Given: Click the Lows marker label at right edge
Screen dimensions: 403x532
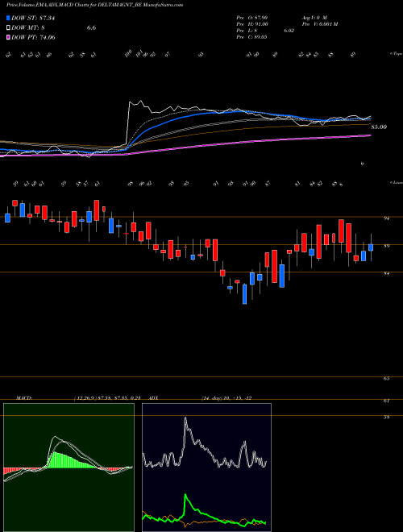Looking at the screenshot, I should pos(396,182).
